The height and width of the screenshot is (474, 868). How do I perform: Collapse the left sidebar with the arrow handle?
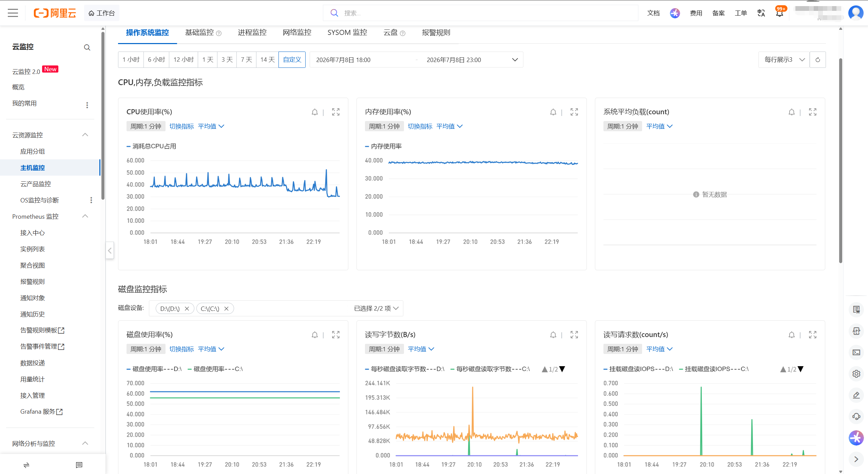pyautogui.click(x=110, y=251)
